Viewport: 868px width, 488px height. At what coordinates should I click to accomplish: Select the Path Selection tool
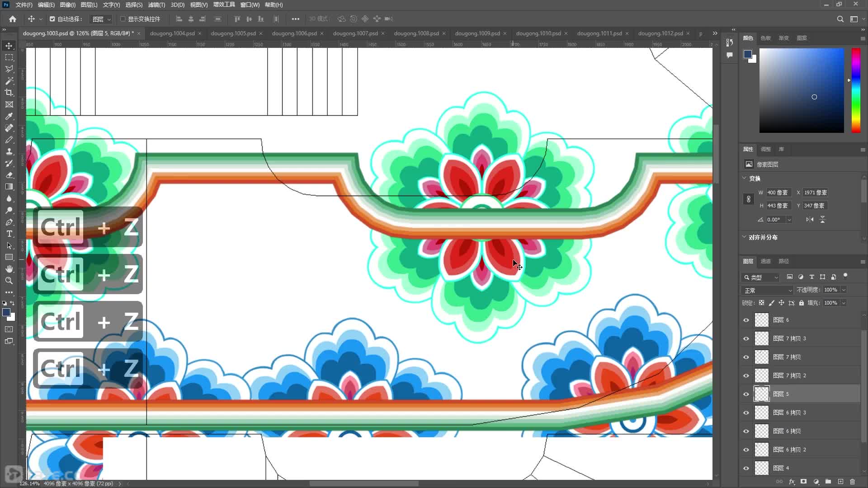coord(9,245)
